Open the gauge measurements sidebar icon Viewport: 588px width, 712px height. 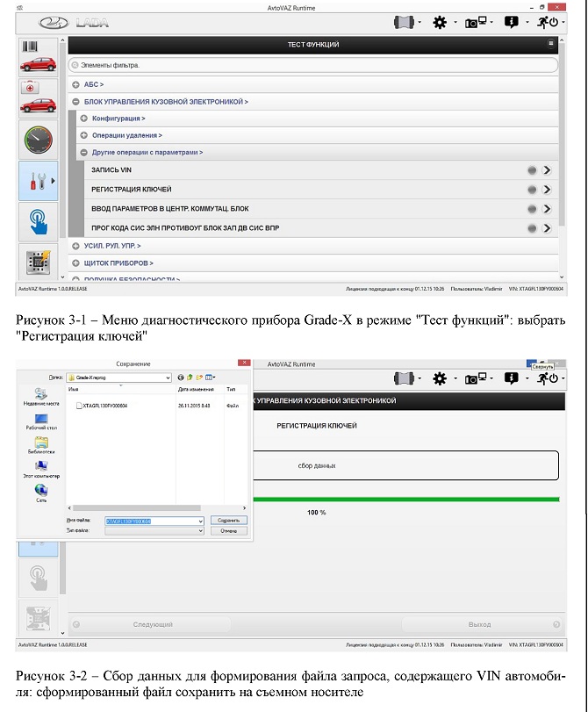pyautogui.click(x=38, y=140)
